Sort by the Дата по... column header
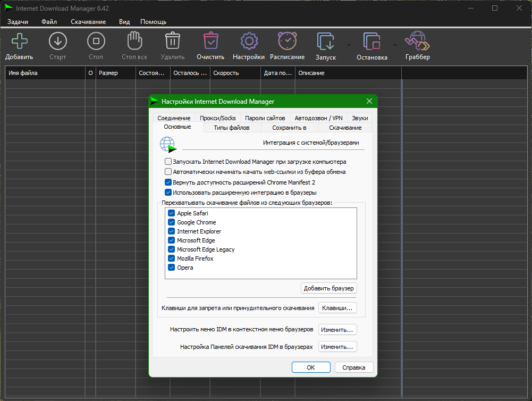This screenshot has height=401, width=532. [x=278, y=73]
